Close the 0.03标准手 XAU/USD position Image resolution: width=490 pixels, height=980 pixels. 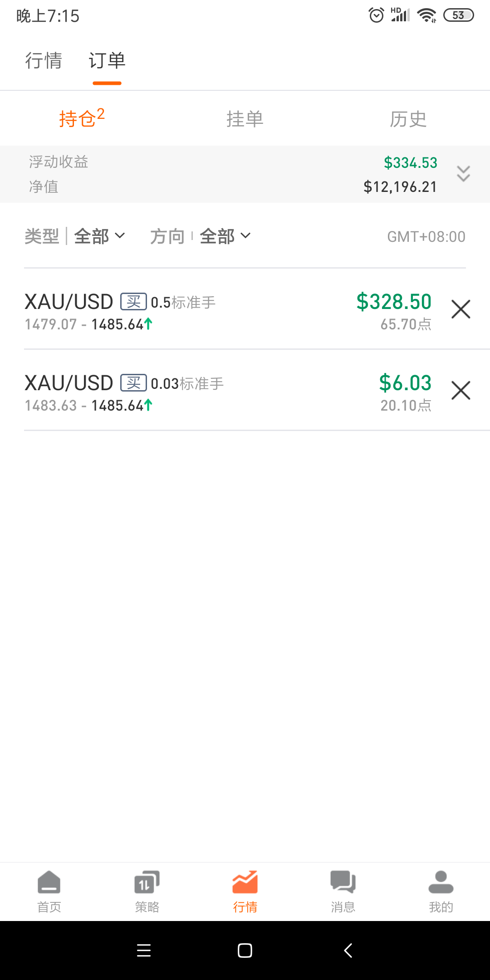pyautogui.click(x=461, y=391)
